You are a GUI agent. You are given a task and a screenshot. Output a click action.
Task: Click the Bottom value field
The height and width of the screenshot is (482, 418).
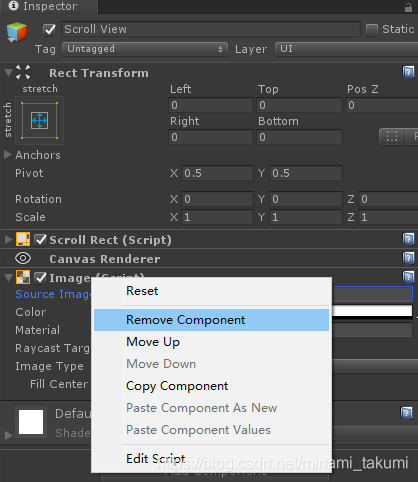(x=299, y=137)
